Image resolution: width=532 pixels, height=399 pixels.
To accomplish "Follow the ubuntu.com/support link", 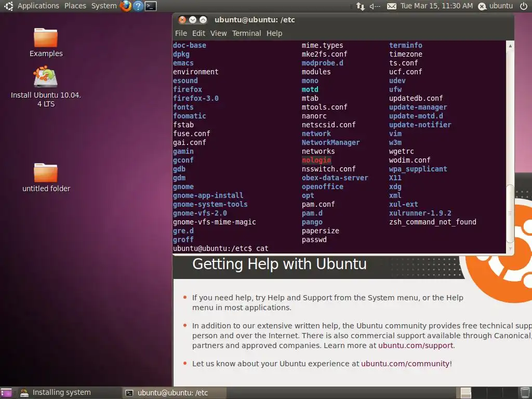I will pos(416,345).
